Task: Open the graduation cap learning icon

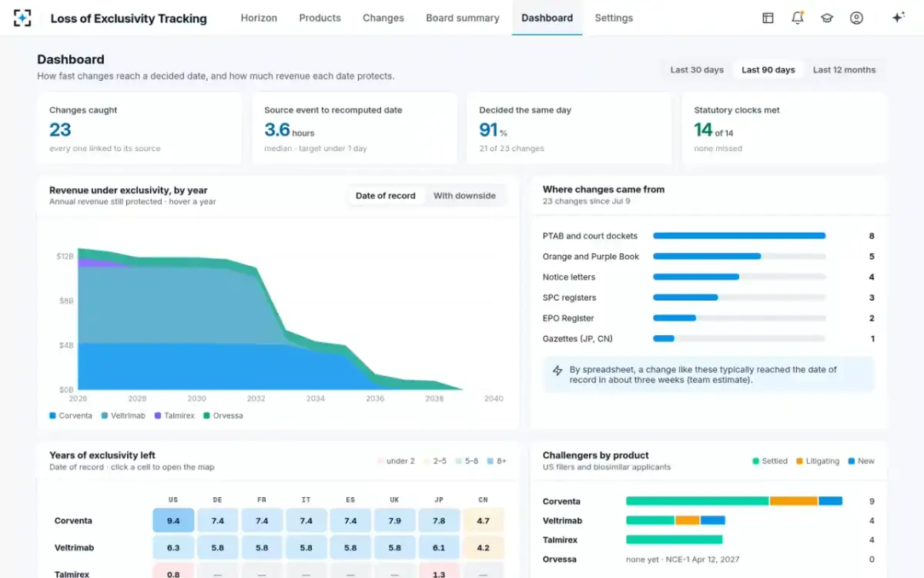Action: point(827,18)
